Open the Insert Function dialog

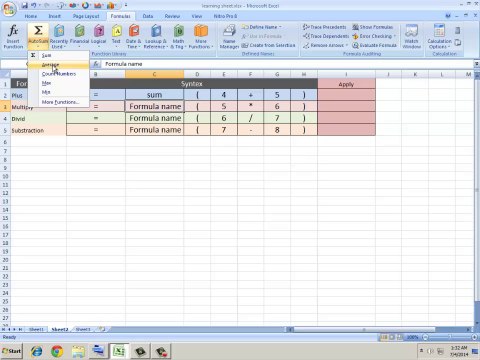pos(13,37)
